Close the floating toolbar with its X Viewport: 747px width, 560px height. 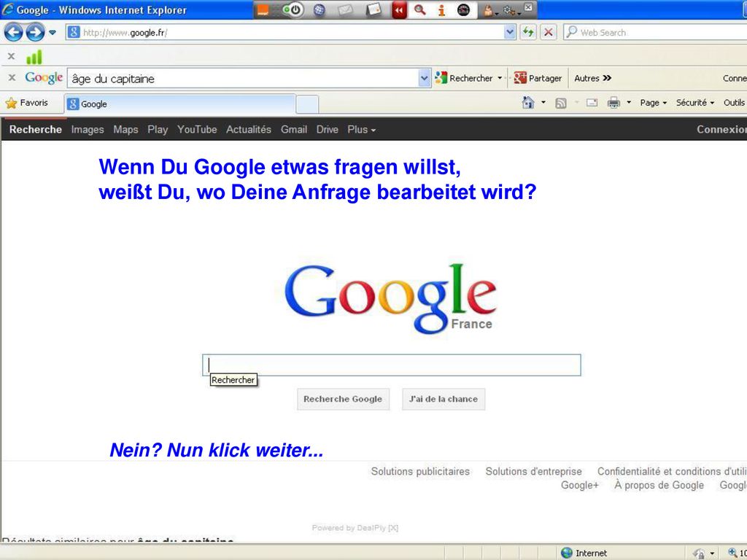[528, 7]
